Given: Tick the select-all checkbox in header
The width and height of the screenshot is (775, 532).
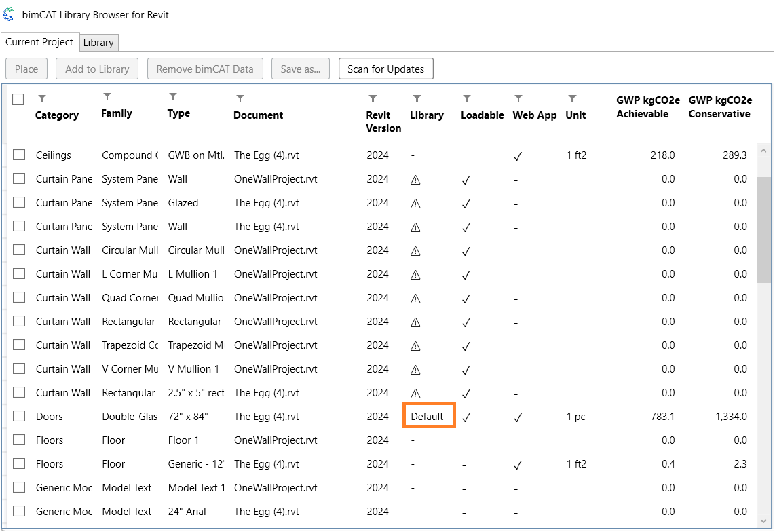Looking at the screenshot, I should pos(18,100).
